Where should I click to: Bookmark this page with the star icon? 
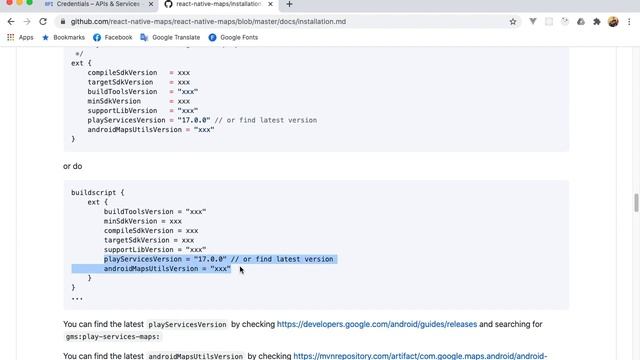(513, 22)
